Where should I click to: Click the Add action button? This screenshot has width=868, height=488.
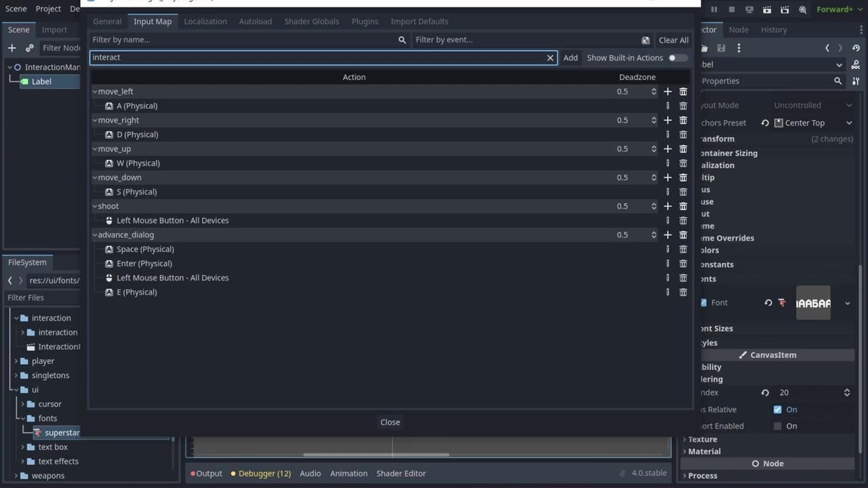point(570,58)
